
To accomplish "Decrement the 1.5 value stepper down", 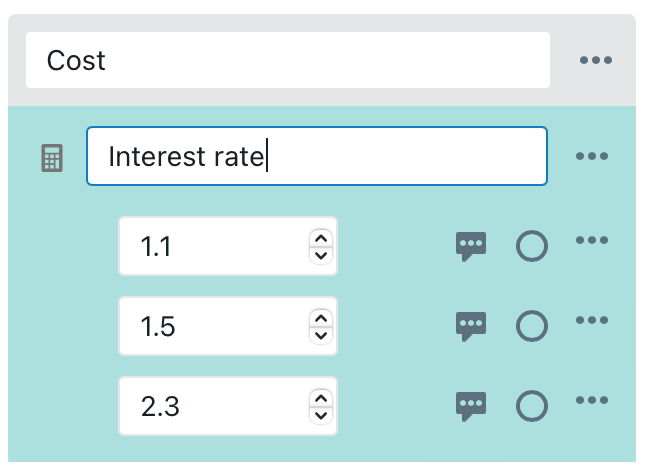I will [320, 333].
